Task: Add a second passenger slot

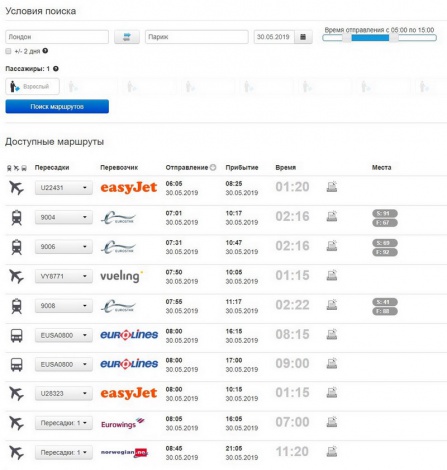Action: 88,87
